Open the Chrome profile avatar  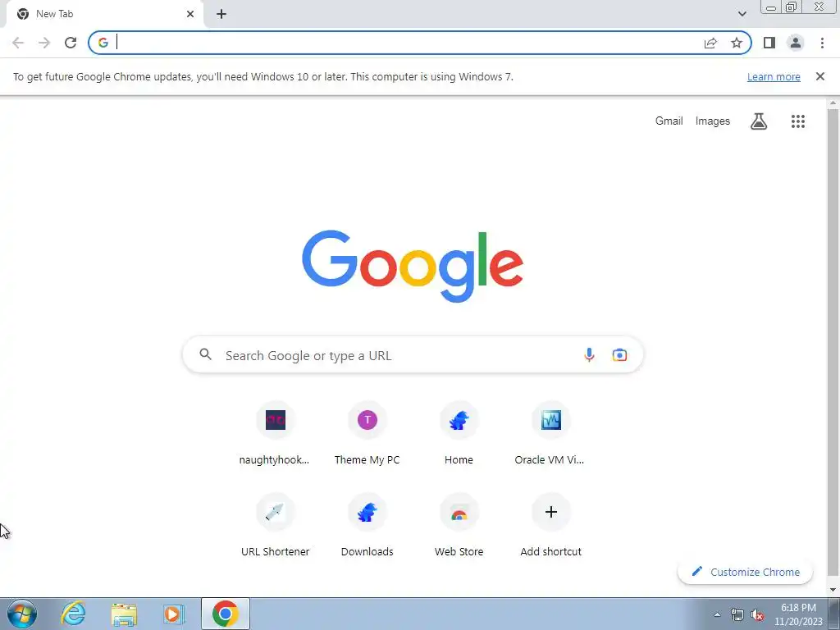(x=796, y=43)
